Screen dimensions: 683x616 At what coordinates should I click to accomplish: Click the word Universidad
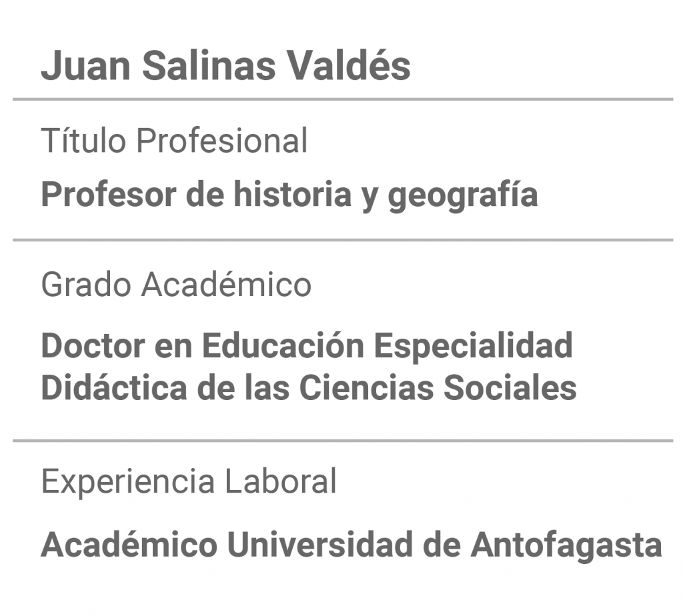(319, 545)
